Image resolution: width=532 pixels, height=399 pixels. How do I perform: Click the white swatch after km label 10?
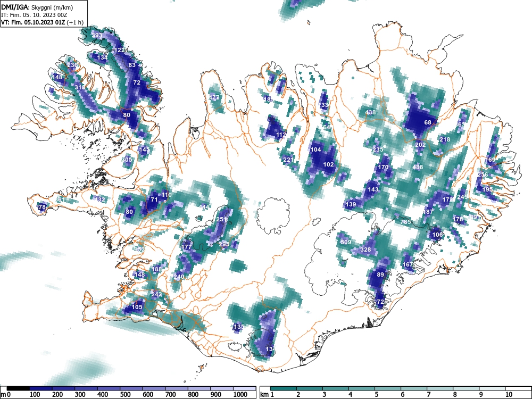[518, 388]
